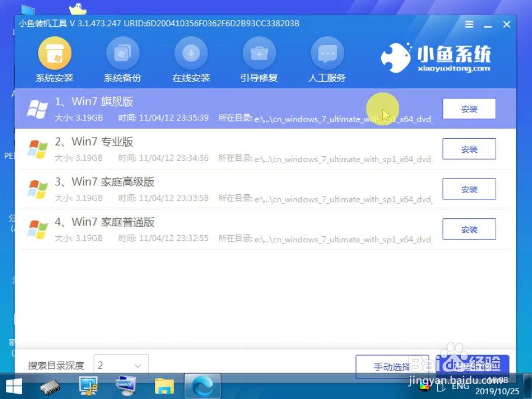
Task: Select the row title 3、Win7 家庭高级版
Action: click(x=105, y=182)
